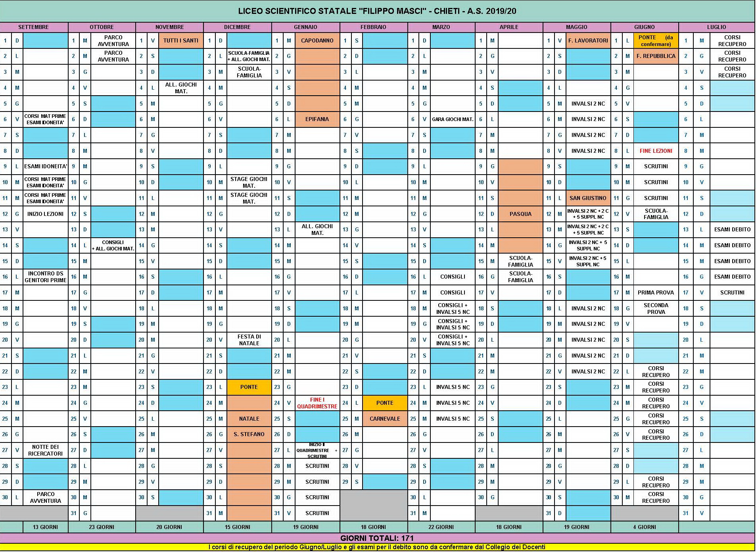Click the GENNAIO month header
756x552 pixels.
pyautogui.click(x=306, y=27)
